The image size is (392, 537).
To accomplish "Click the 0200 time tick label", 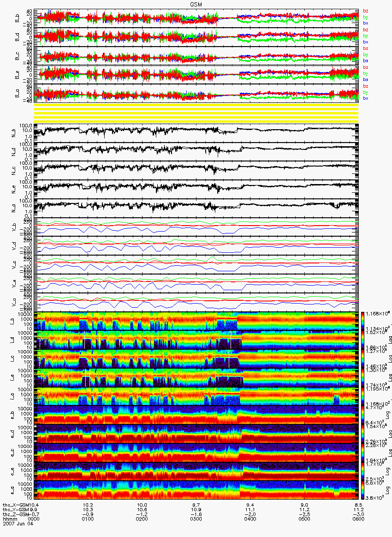I will point(142,519).
